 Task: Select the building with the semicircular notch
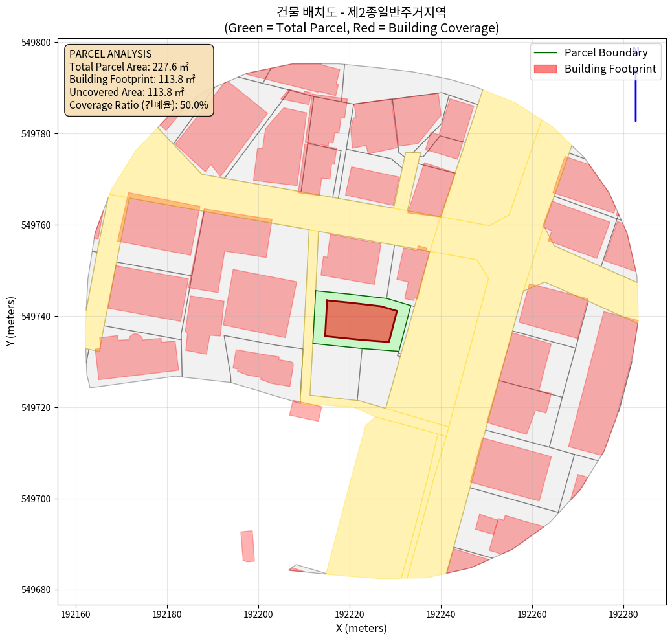[136, 357]
